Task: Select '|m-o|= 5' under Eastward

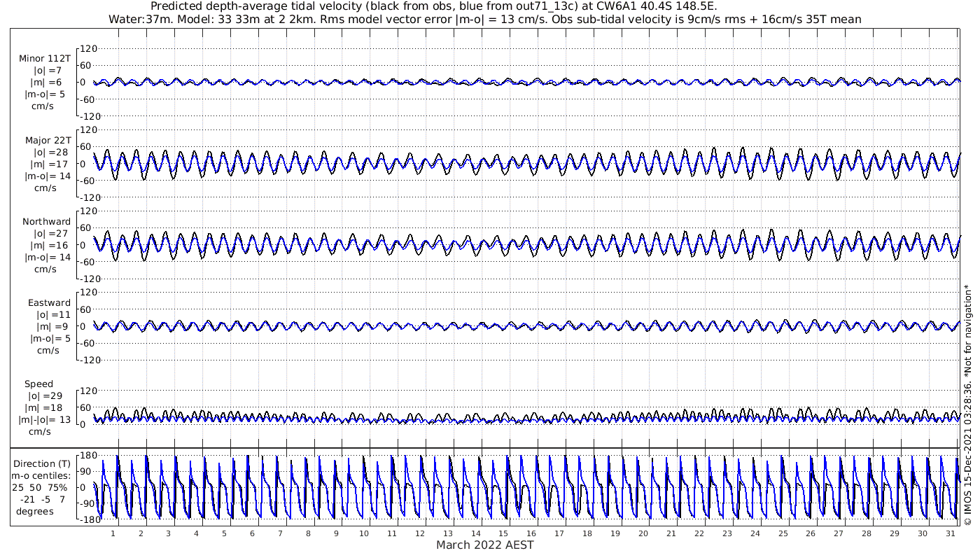Action: coord(50,338)
